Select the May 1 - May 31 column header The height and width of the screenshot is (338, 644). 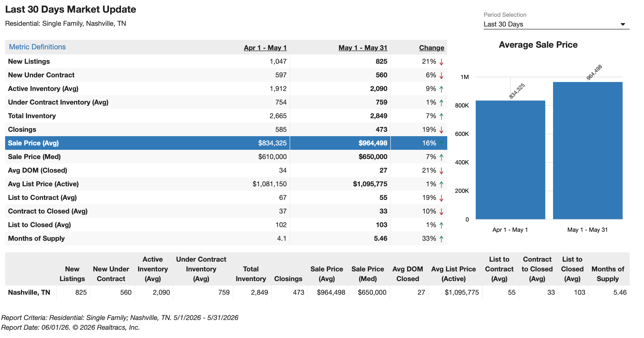pyautogui.click(x=363, y=48)
